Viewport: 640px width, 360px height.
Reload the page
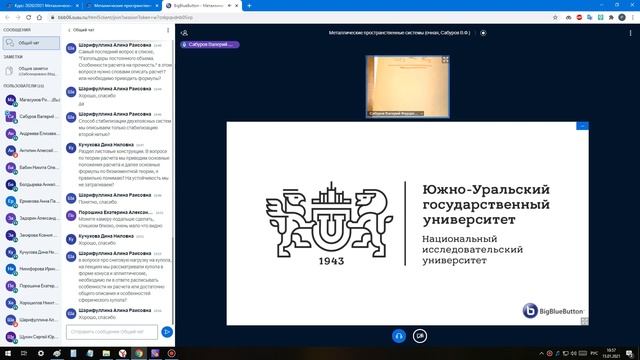tap(28, 18)
